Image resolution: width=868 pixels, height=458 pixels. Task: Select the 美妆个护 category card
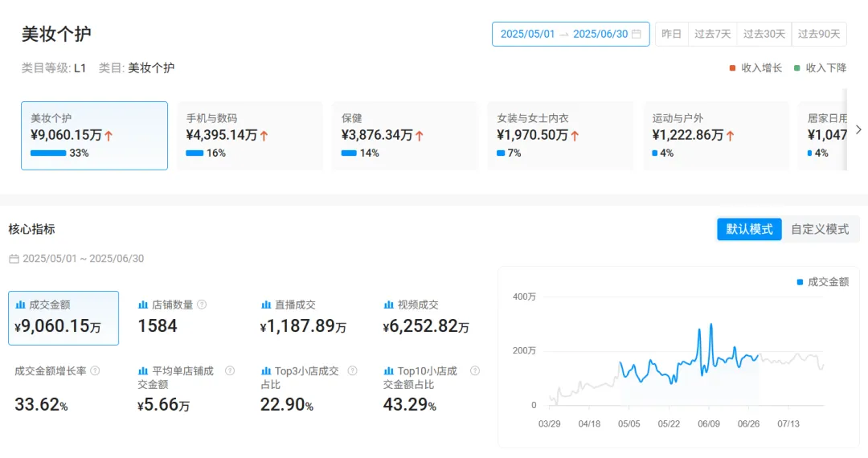[94, 136]
